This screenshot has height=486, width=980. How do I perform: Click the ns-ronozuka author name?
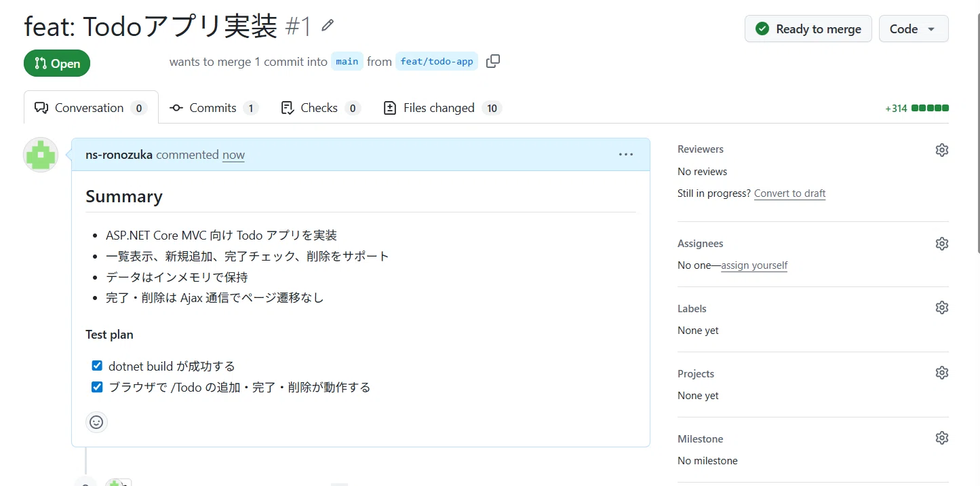coord(119,155)
